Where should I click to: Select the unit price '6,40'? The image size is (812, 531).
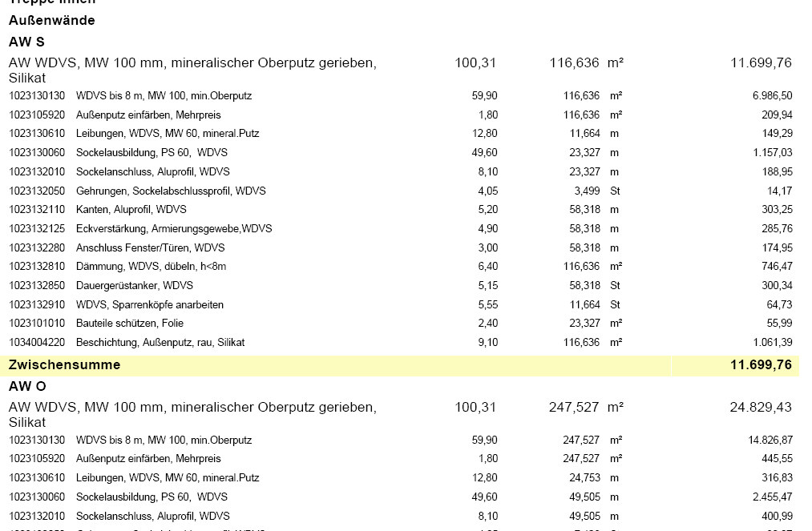click(x=487, y=267)
